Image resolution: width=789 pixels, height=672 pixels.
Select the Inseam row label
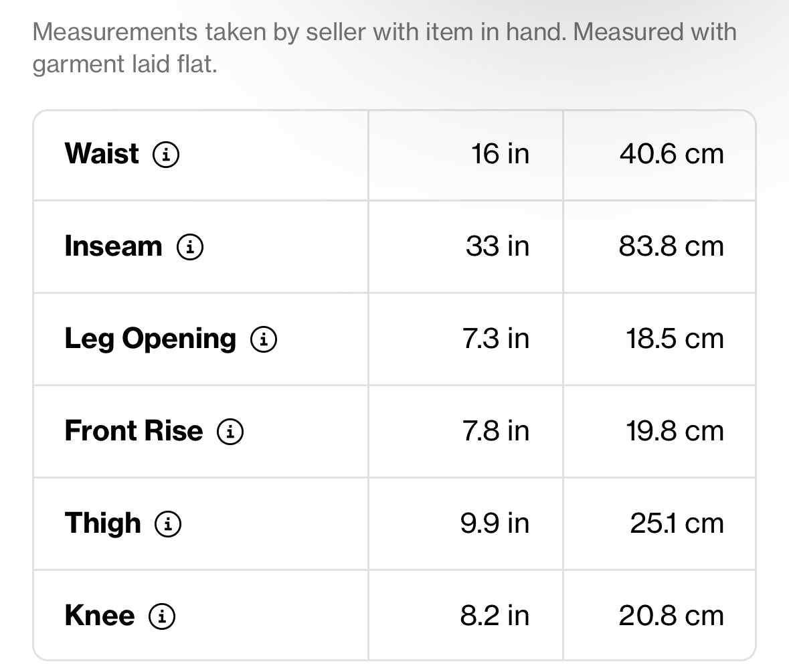point(113,246)
